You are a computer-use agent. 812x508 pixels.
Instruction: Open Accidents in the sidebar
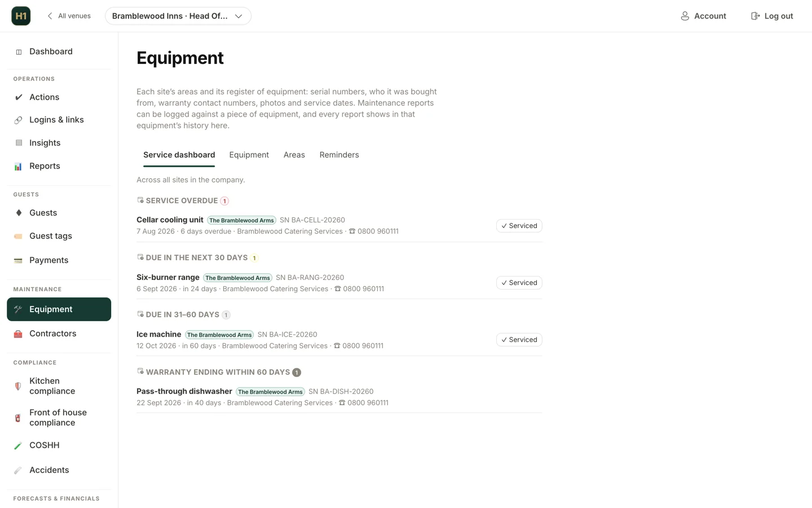tap(59, 470)
